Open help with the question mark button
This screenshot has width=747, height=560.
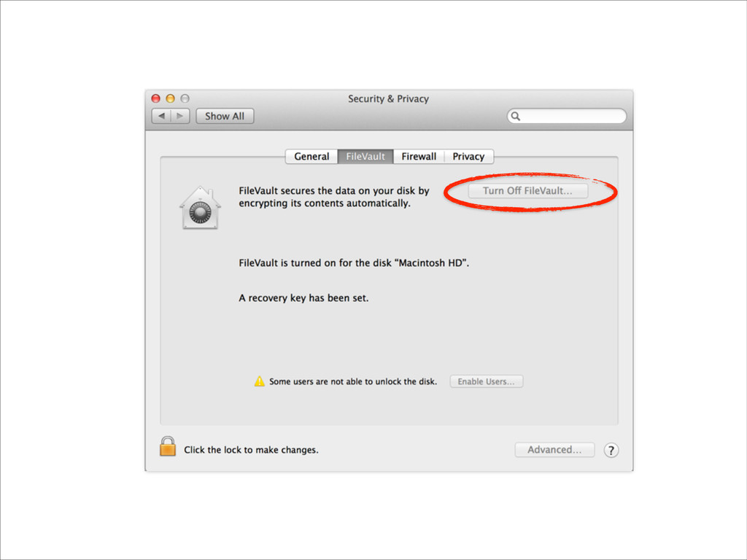click(611, 450)
